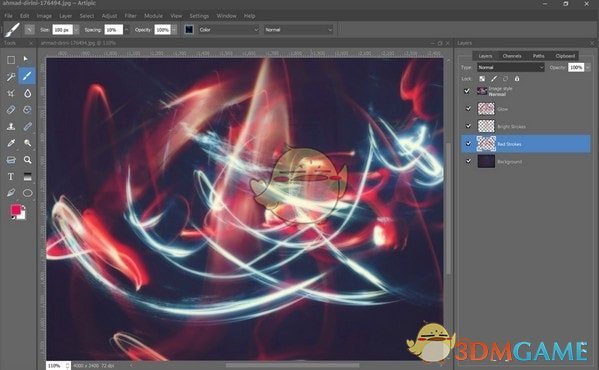
Task: Open the Size value dropdown arrow
Action: (x=76, y=29)
